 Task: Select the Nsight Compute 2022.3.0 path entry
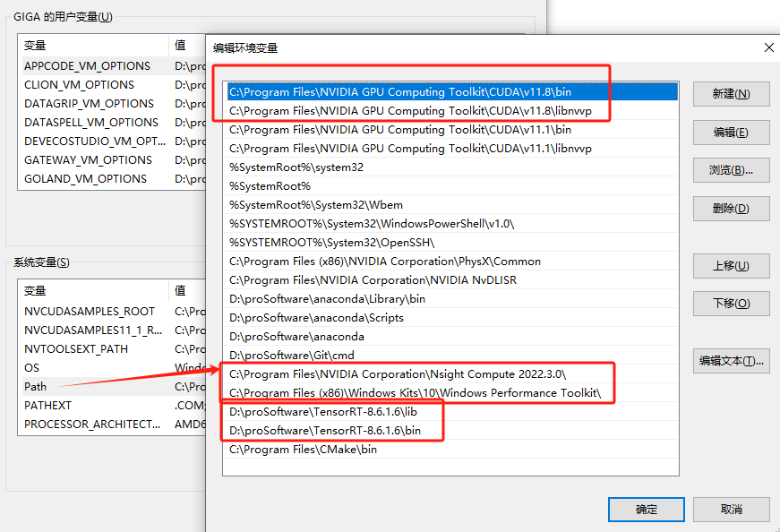[450, 374]
